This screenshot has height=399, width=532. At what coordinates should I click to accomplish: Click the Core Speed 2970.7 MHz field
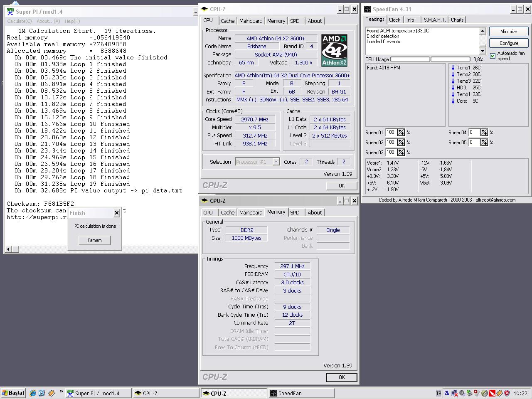(255, 119)
